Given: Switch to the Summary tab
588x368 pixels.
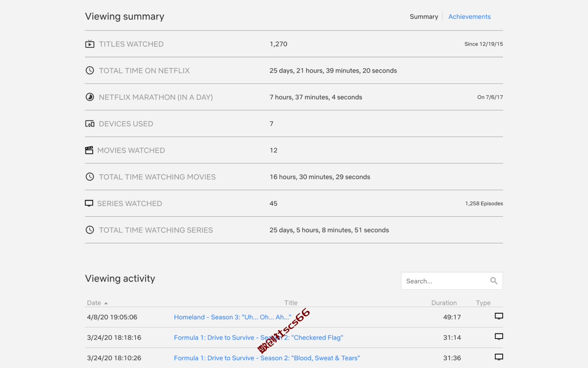Looking at the screenshot, I should click(424, 17).
